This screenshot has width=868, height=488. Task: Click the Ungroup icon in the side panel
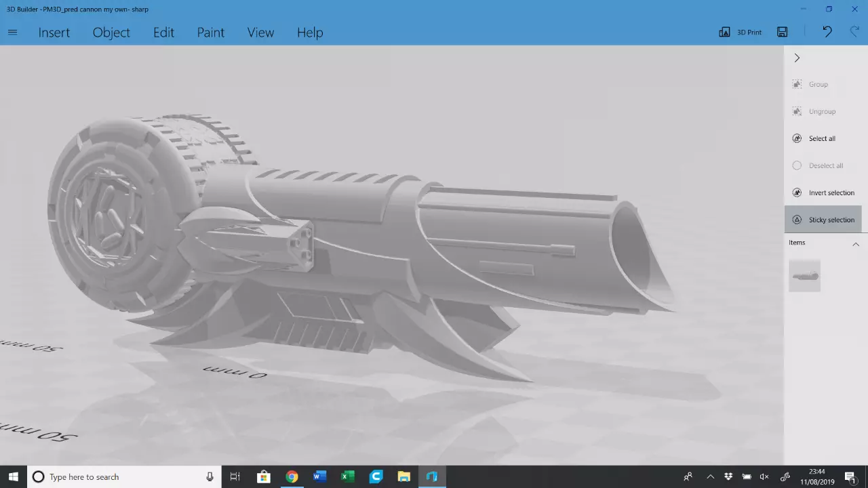[x=797, y=111]
